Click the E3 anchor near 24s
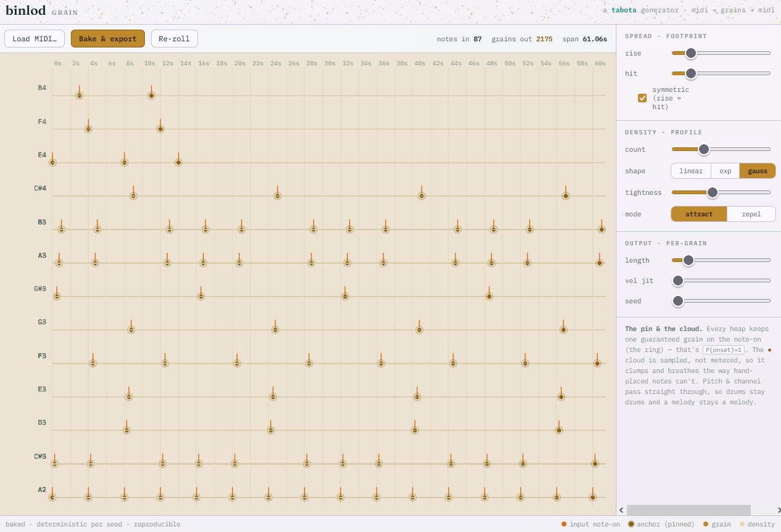Screen dimensions: 781x532 273,397
